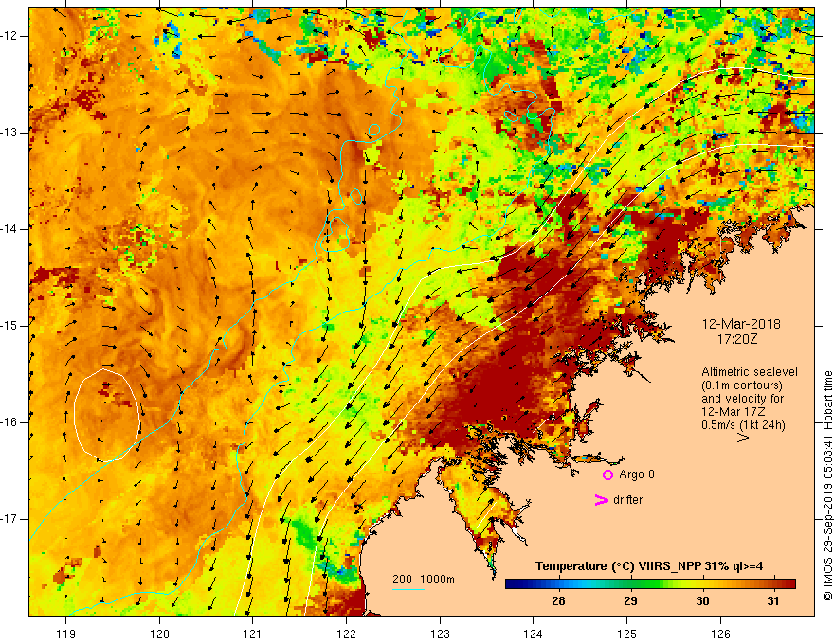Viewport: 834px width, 644px height.
Task: Click the time text 17:20Z
Action: 736,339
